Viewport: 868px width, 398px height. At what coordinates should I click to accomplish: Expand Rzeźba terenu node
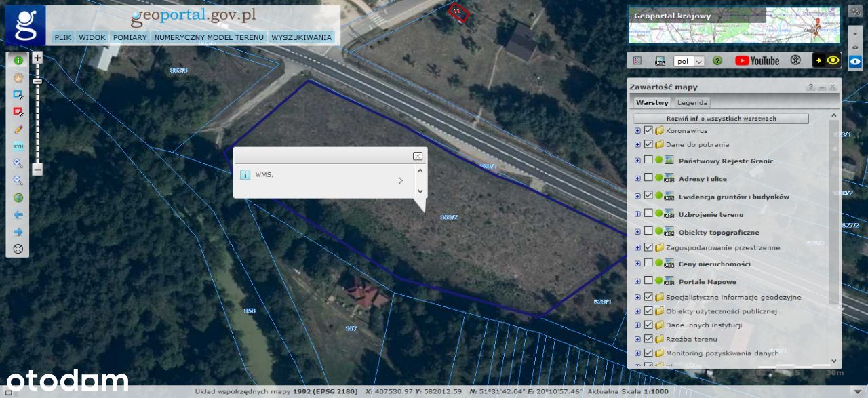click(x=637, y=339)
